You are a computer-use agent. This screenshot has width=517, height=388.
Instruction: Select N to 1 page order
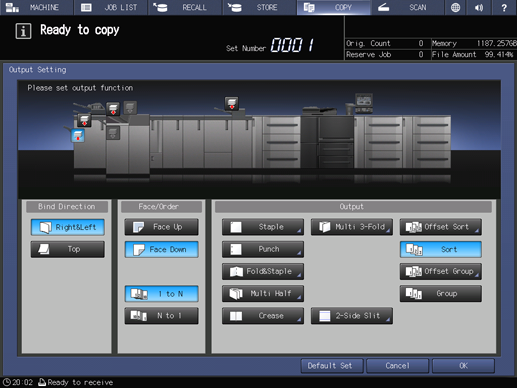pos(162,316)
